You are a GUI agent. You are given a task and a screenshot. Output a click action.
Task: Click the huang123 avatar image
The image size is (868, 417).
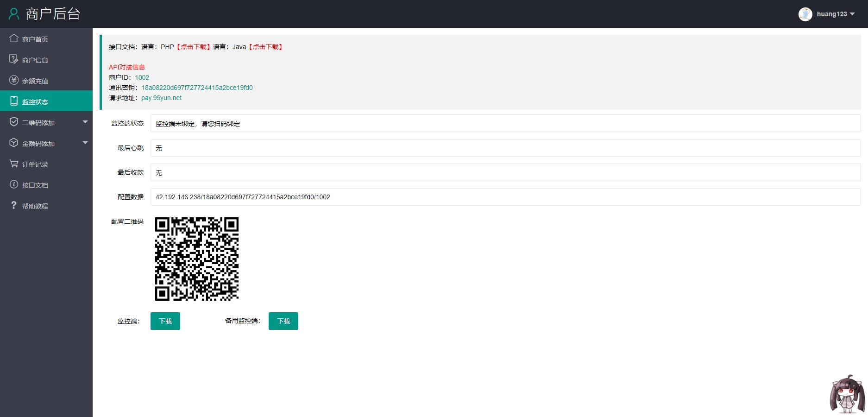(805, 14)
